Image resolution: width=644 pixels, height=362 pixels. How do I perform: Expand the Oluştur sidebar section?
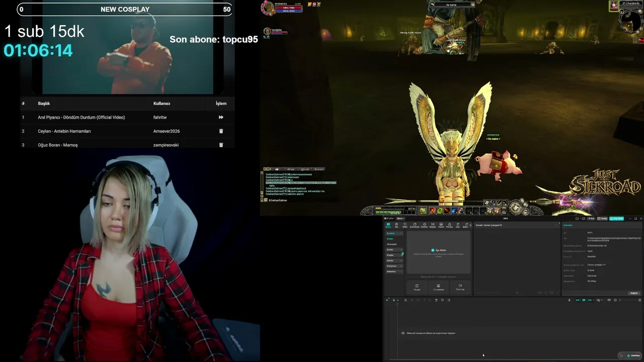[x=394, y=255]
